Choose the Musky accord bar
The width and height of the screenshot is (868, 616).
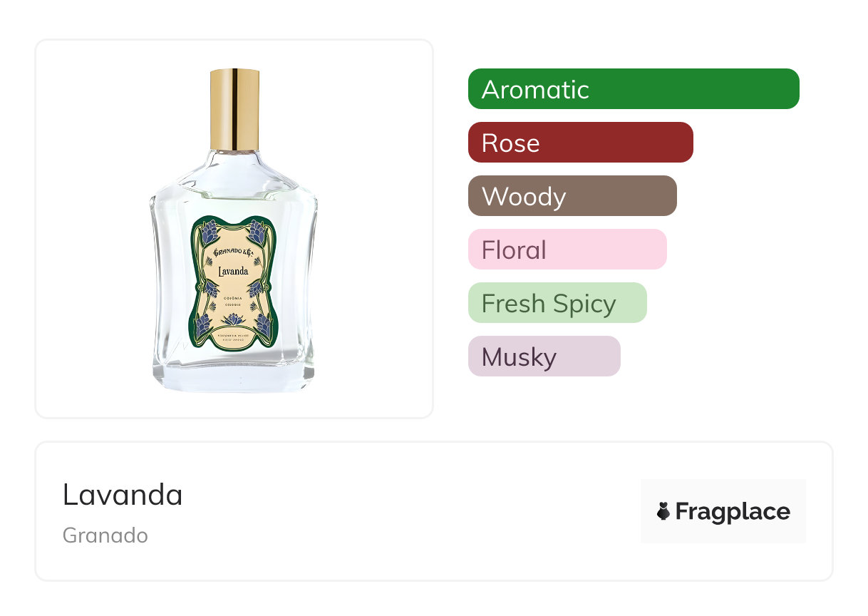pos(544,356)
